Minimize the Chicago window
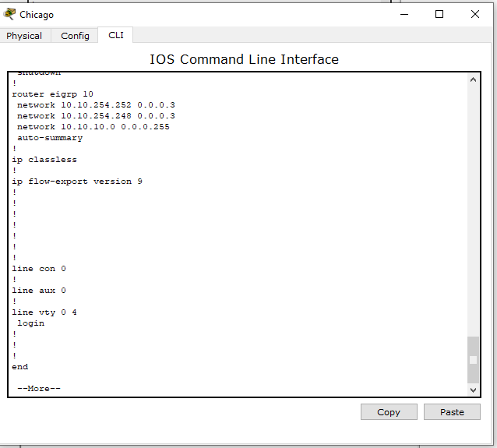The height and width of the screenshot is (448, 497). (404, 14)
